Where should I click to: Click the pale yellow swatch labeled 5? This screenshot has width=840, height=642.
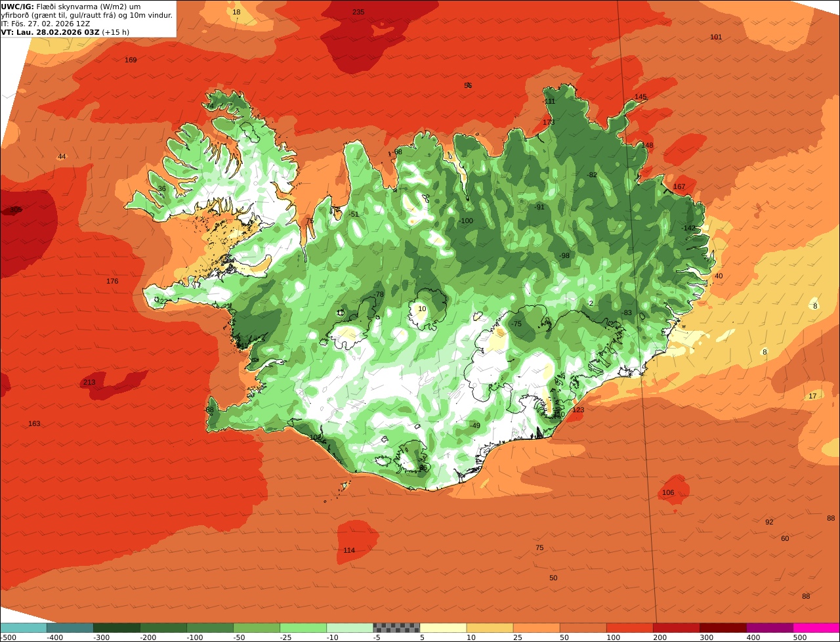(x=443, y=628)
